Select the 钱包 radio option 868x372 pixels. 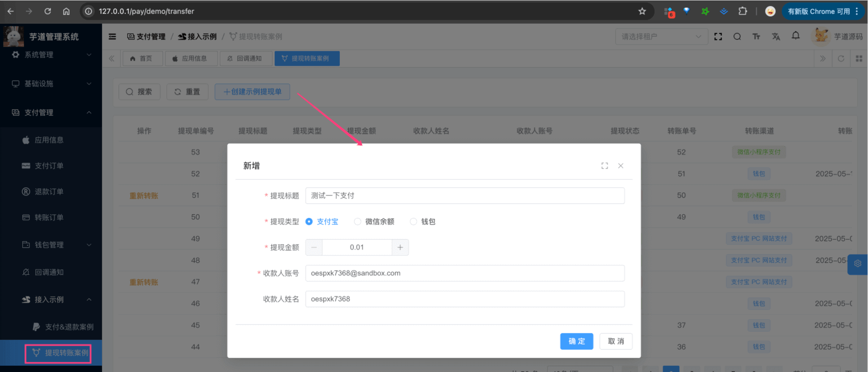(413, 221)
